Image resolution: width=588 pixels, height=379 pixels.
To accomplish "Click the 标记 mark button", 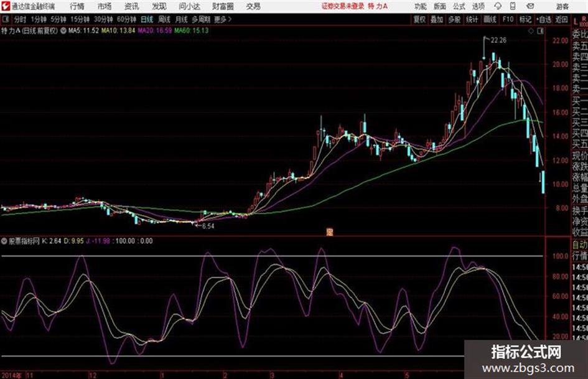I will pos(525,19).
